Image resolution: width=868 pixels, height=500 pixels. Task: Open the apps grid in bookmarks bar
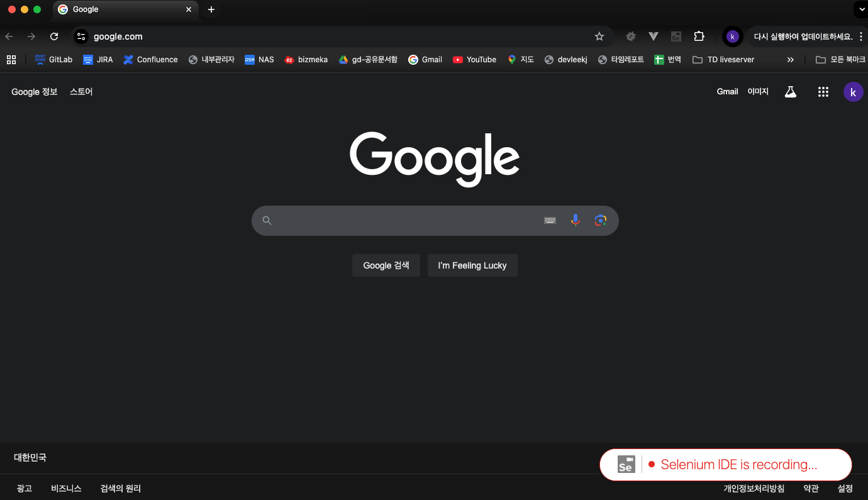click(x=11, y=60)
